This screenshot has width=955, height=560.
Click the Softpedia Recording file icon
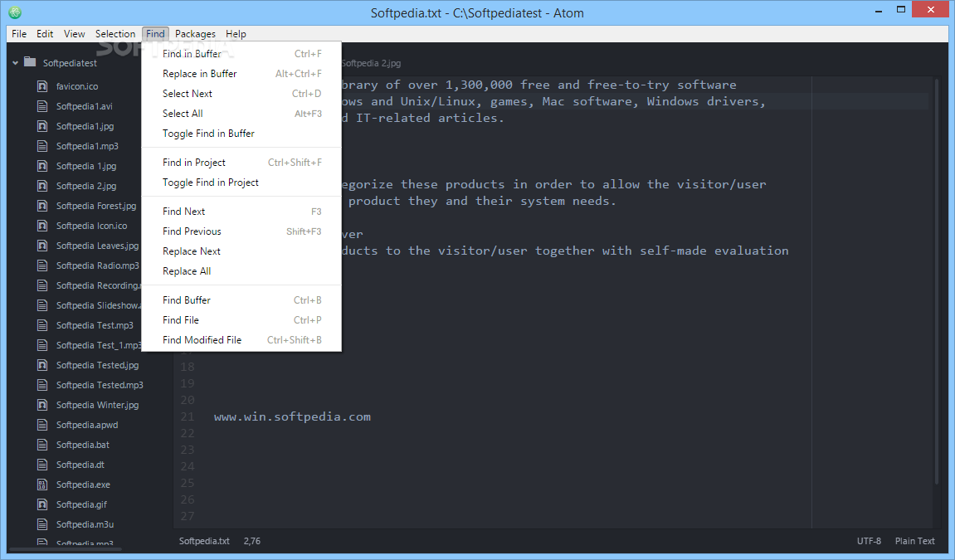(42, 285)
